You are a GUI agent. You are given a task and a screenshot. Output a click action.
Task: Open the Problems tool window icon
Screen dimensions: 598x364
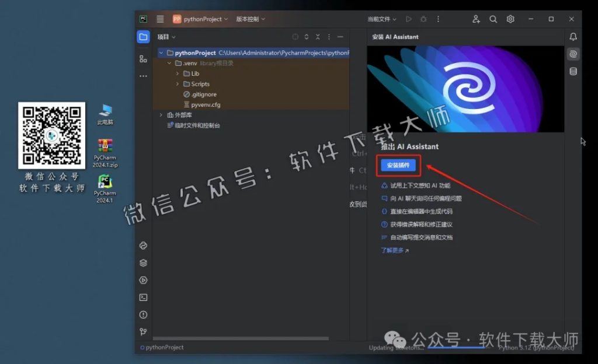[144, 315]
